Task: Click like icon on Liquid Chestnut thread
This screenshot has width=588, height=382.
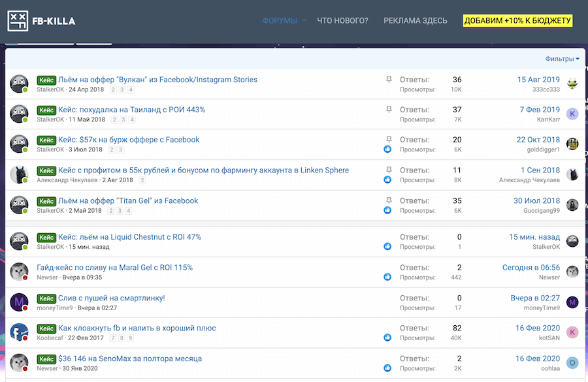Action: coord(388,246)
